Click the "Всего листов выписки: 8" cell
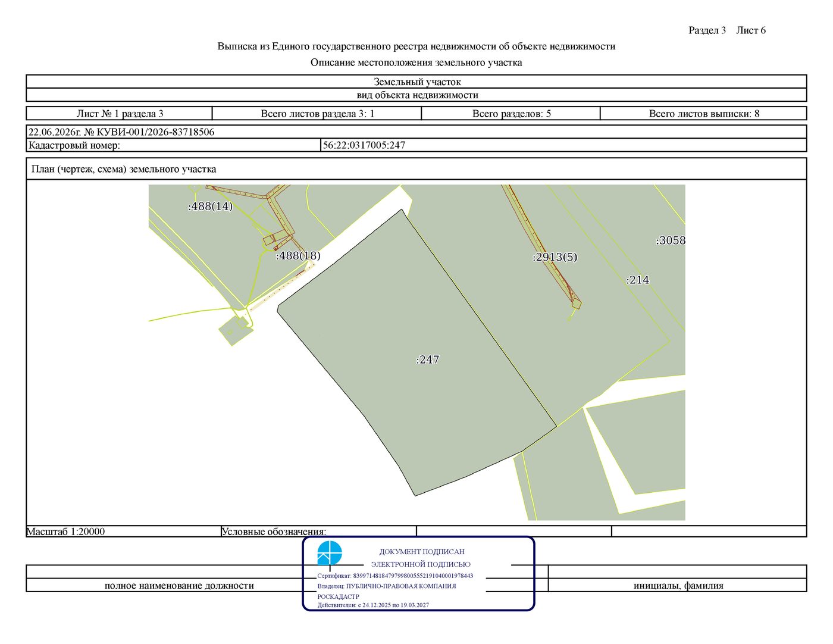Screen dimensions: 833x644 704,114
